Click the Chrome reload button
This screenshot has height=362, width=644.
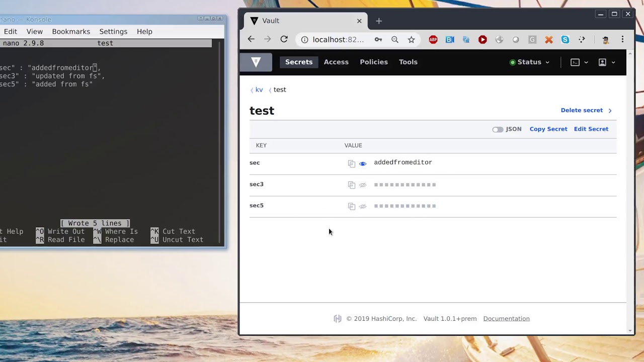pos(284,39)
